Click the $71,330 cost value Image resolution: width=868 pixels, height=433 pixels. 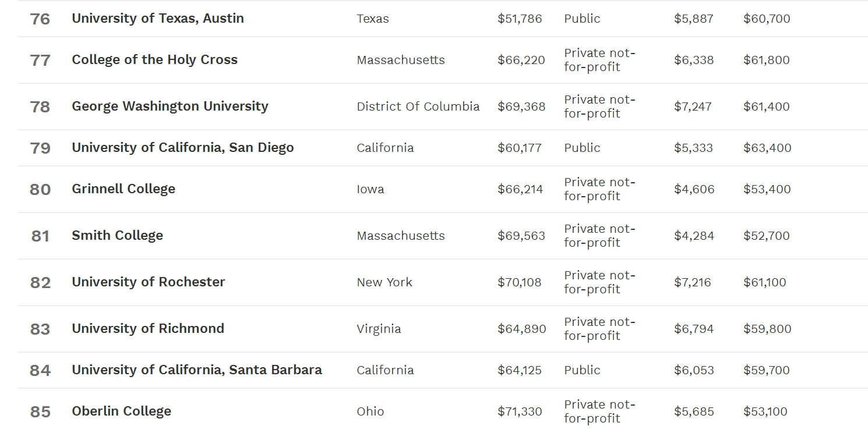[x=520, y=411]
